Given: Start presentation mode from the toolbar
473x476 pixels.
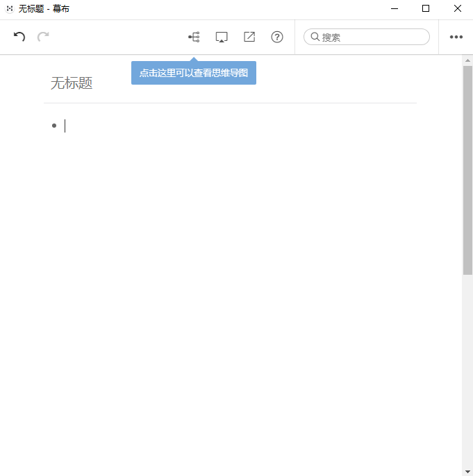Looking at the screenshot, I should click(222, 37).
